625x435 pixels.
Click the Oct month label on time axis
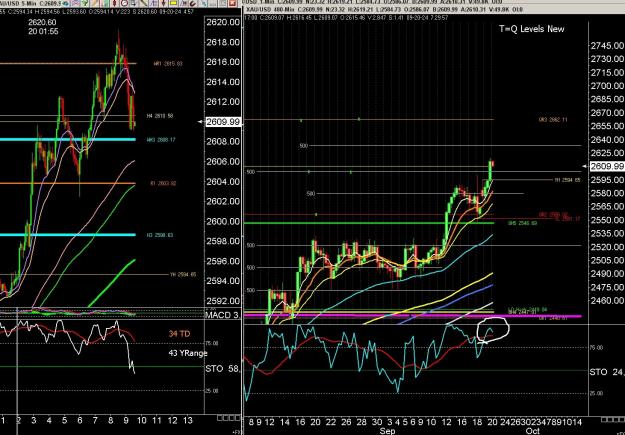click(533, 431)
